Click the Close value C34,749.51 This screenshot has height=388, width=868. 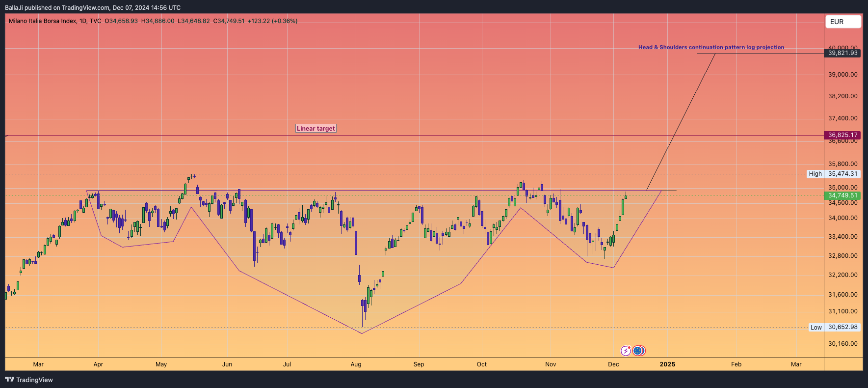(x=229, y=21)
